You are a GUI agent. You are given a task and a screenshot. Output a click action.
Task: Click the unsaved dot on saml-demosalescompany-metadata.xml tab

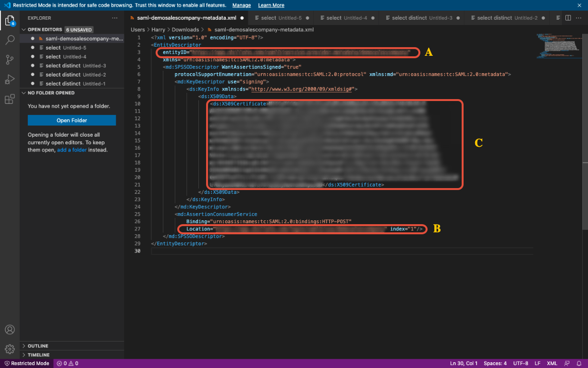coord(242,18)
